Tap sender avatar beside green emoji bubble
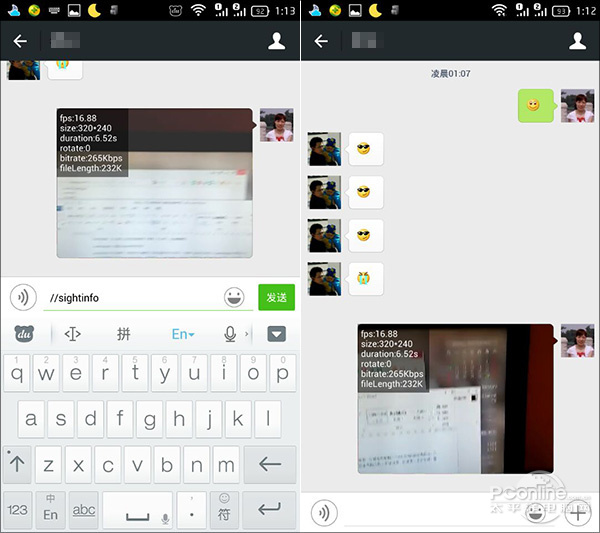The height and width of the screenshot is (533, 600). 577,106
